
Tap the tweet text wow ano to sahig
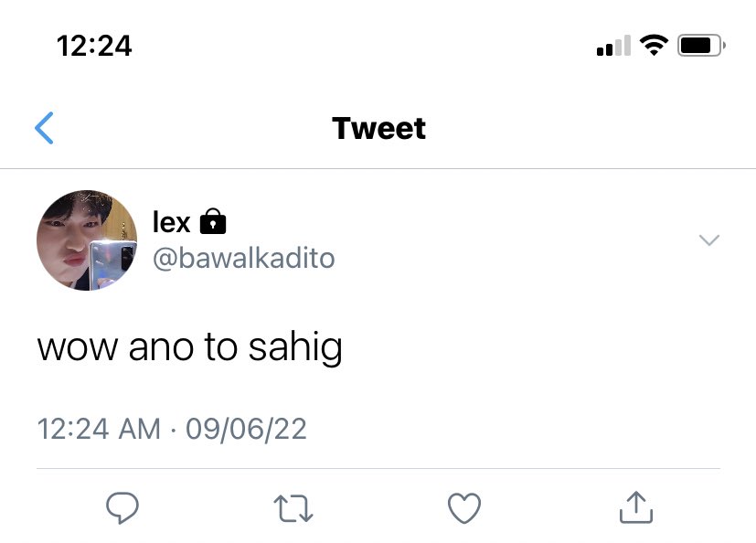pyautogui.click(x=190, y=347)
